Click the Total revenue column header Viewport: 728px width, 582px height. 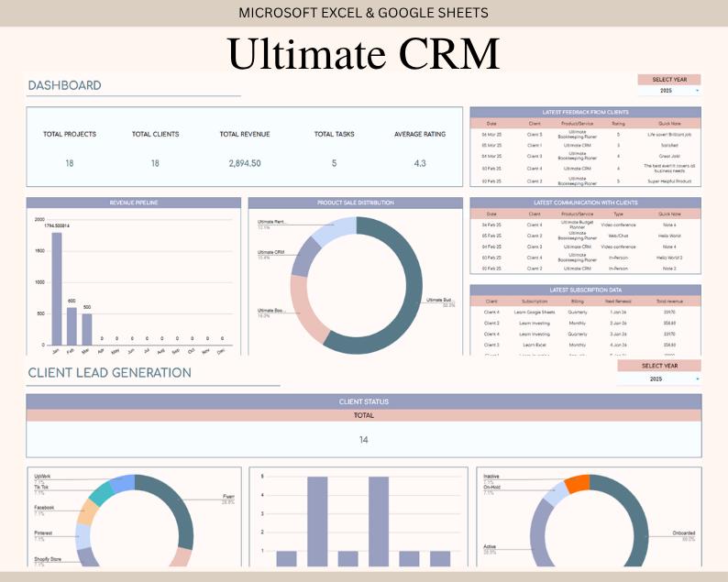[x=669, y=302]
